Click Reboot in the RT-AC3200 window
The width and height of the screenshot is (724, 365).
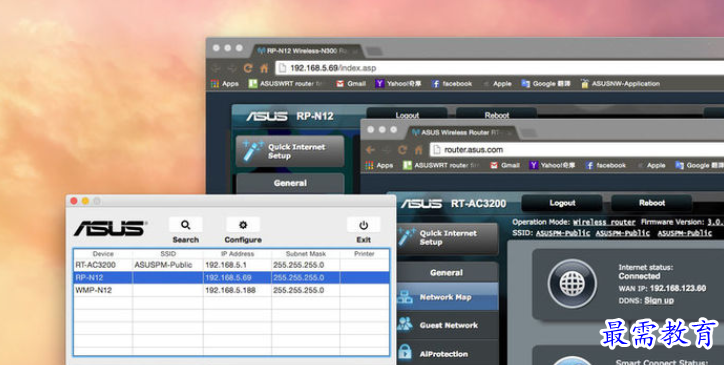click(x=652, y=203)
